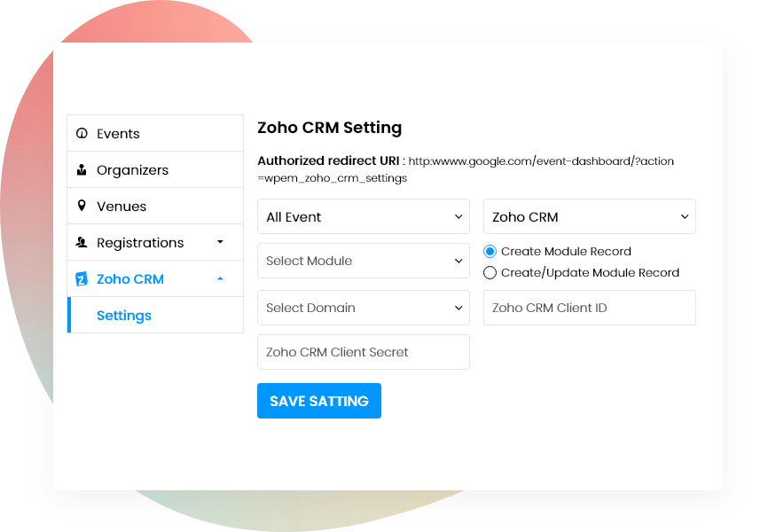Open the All Event dropdown

364,217
